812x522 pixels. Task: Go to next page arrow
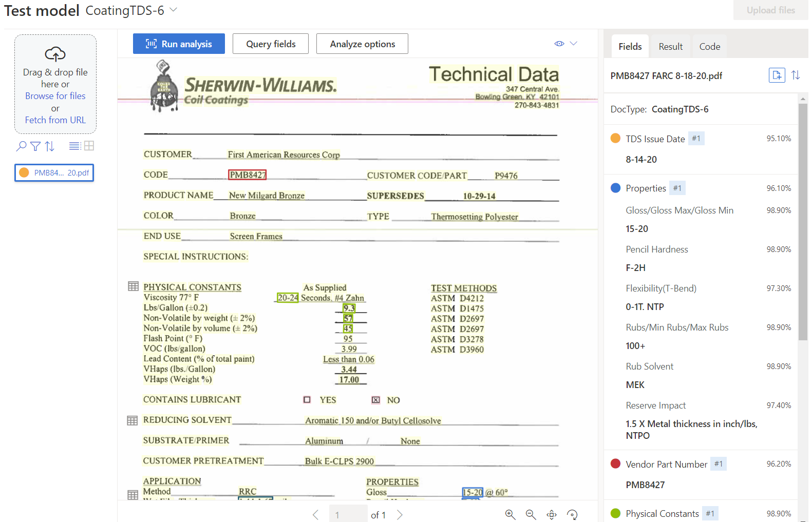[400, 514]
